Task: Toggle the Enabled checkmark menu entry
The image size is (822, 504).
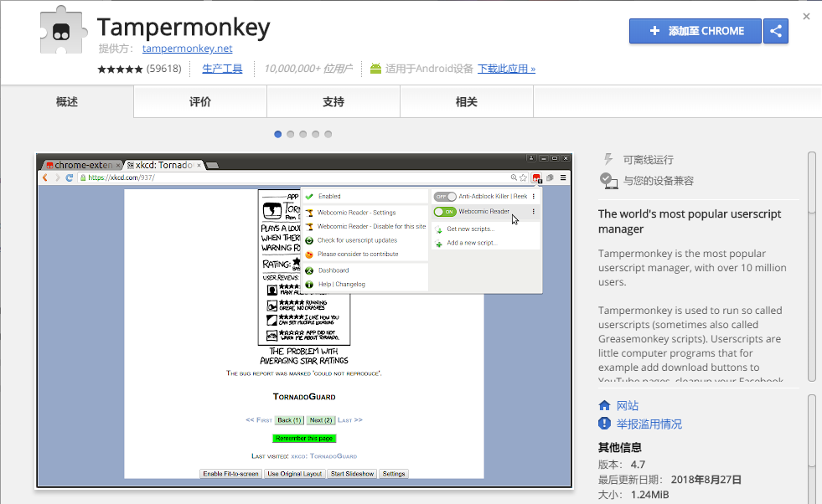Action: point(365,197)
